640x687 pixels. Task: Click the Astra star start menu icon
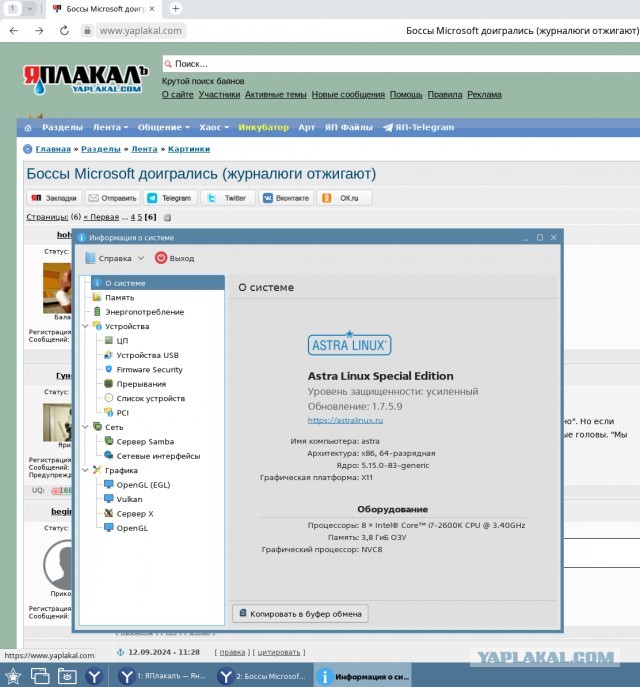(13, 676)
